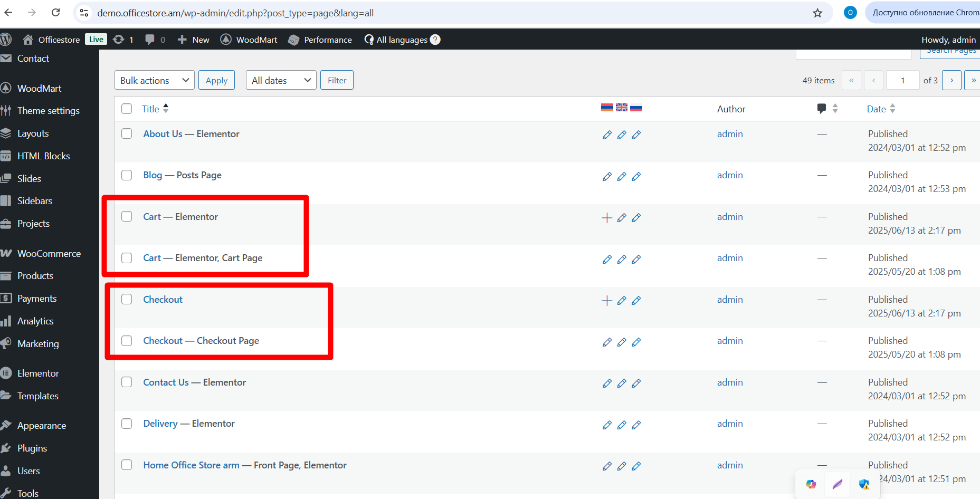The width and height of the screenshot is (980, 499).
Task: Add translation plus icon in Cart — Elementor row
Action: 607,217
